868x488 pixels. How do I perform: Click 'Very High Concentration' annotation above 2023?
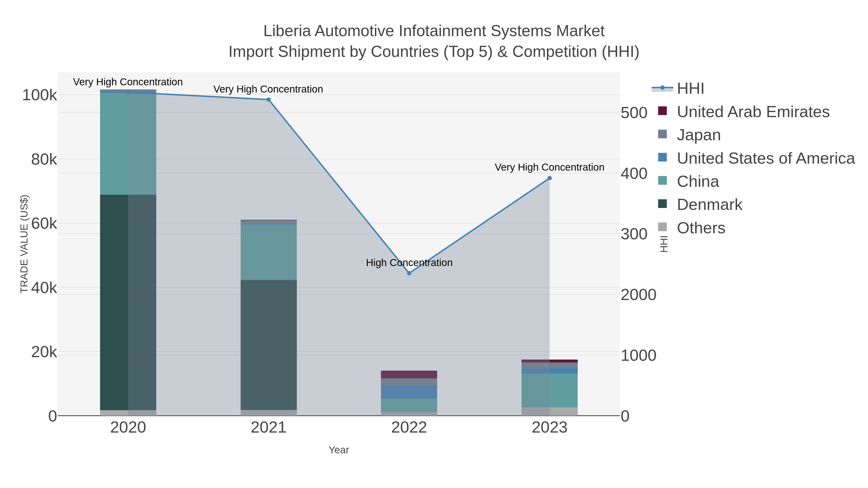tap(549, 167)
